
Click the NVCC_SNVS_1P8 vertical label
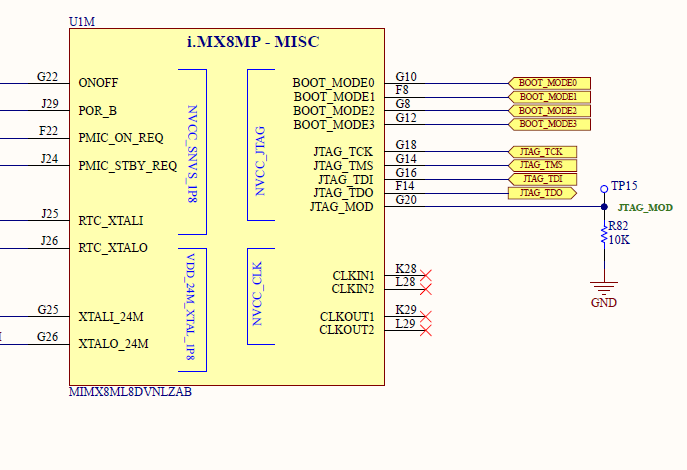[x=192, y=154]
